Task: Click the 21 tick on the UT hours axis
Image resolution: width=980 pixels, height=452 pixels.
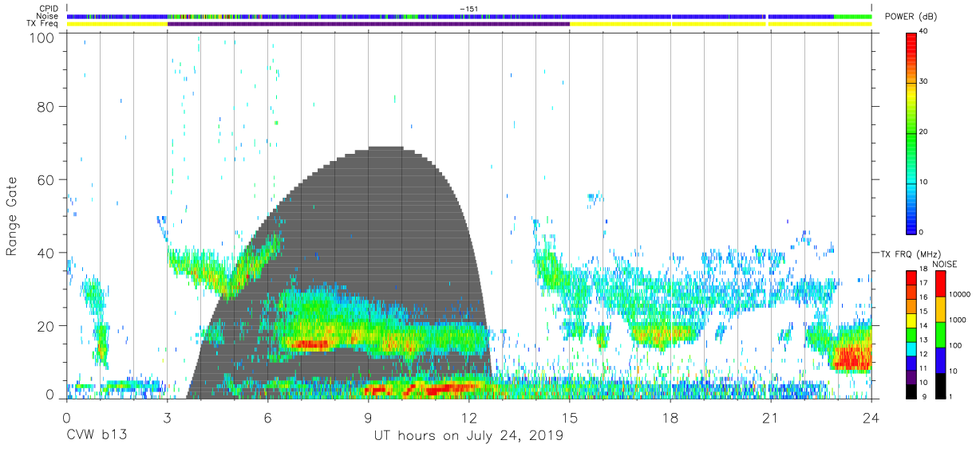Action: pyautogui.click(x=771, y=418)
